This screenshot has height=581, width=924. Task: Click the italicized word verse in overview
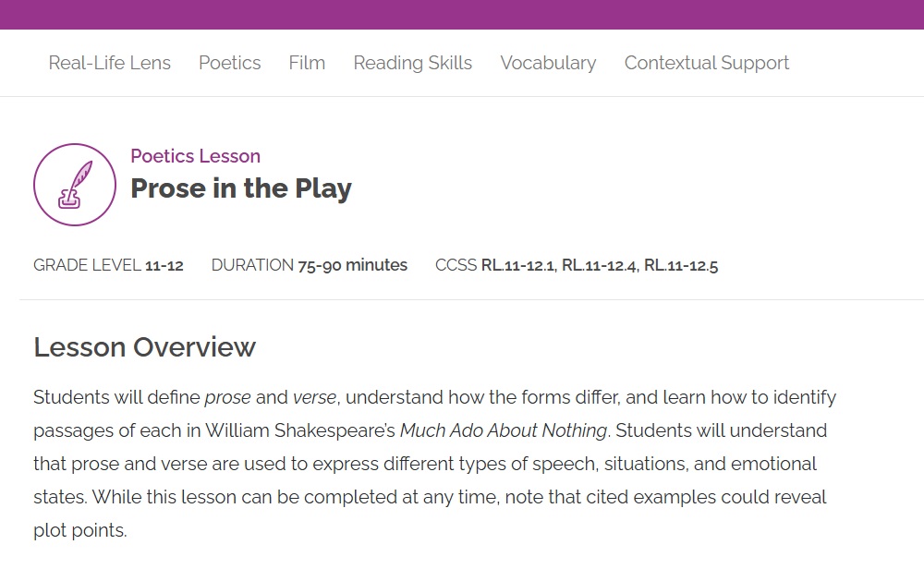click(x=314, y=398)
